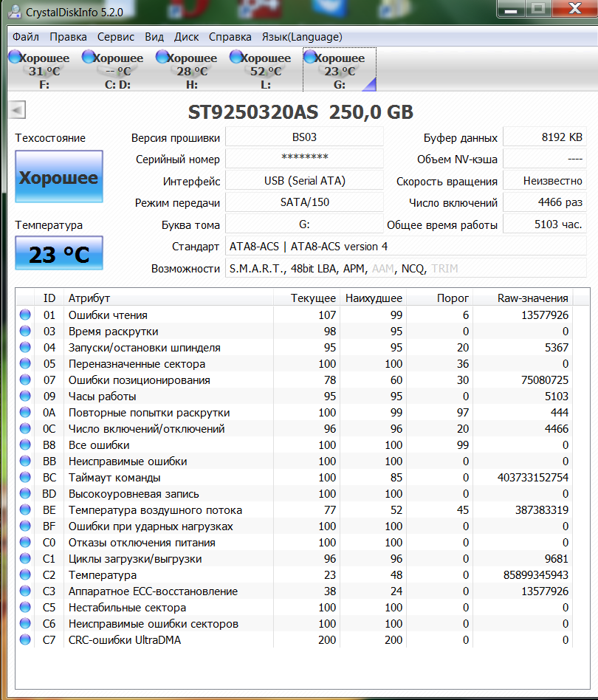Click power-on count value 4466 раз
The width and height of the screenshot is (598, 700).
point(544,202)
